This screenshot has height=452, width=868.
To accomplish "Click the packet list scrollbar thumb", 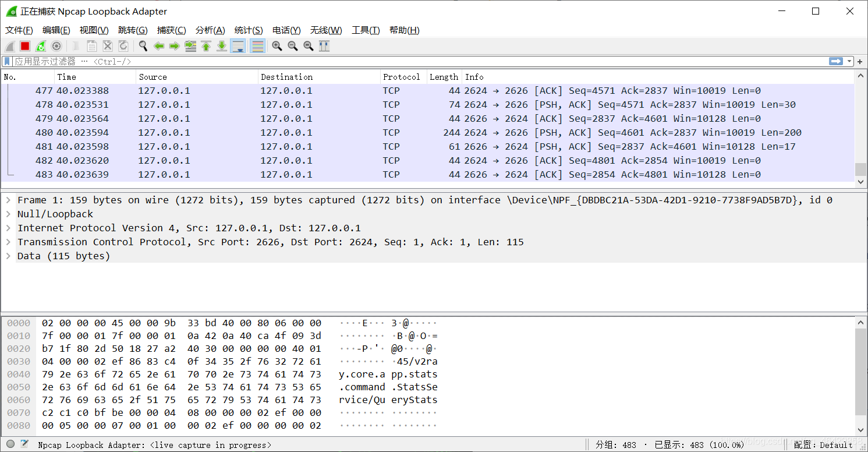I will point(860,169).
